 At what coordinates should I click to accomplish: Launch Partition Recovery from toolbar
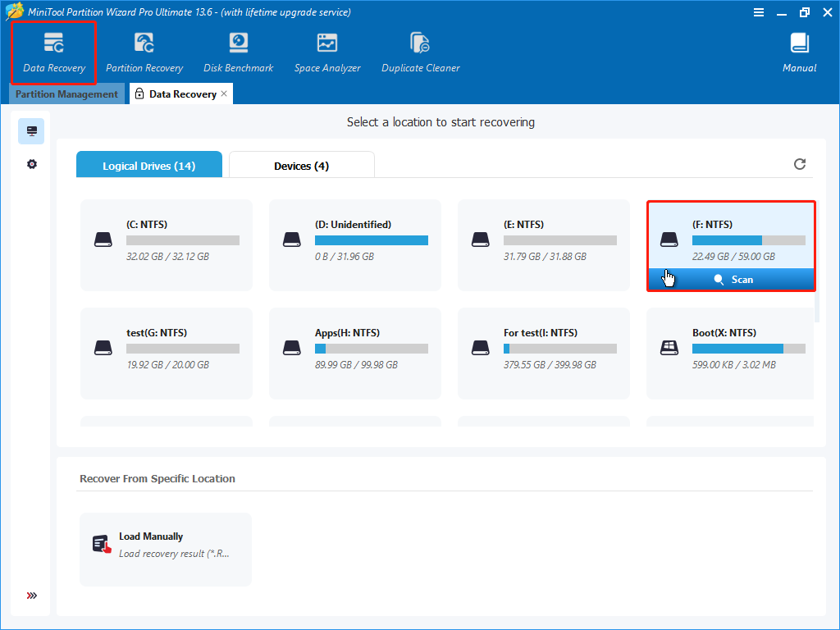coord(144,52)
